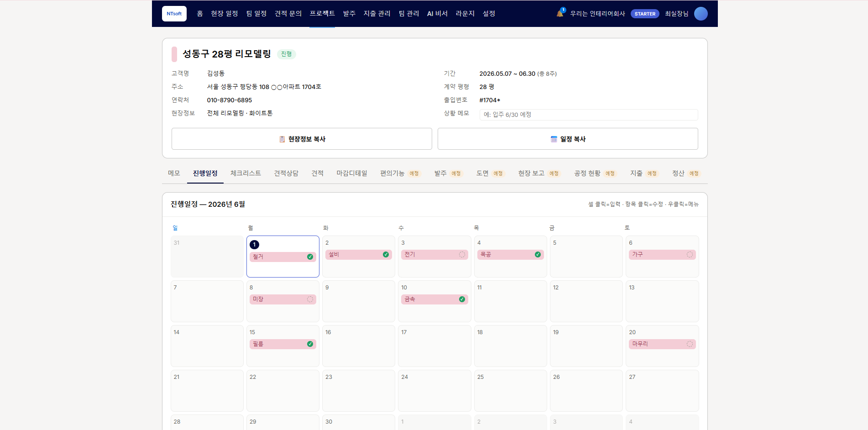Open 지출 관리 menu
Screen dimensions: 868x430
pos(377,14)
